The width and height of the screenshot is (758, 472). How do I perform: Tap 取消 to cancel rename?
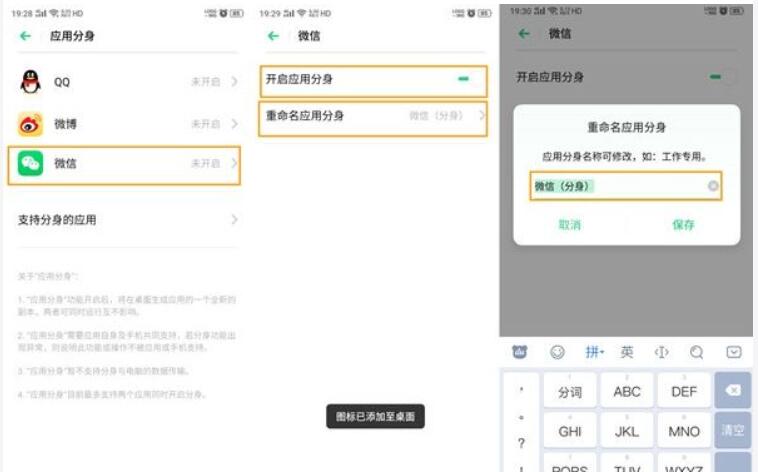569,225
